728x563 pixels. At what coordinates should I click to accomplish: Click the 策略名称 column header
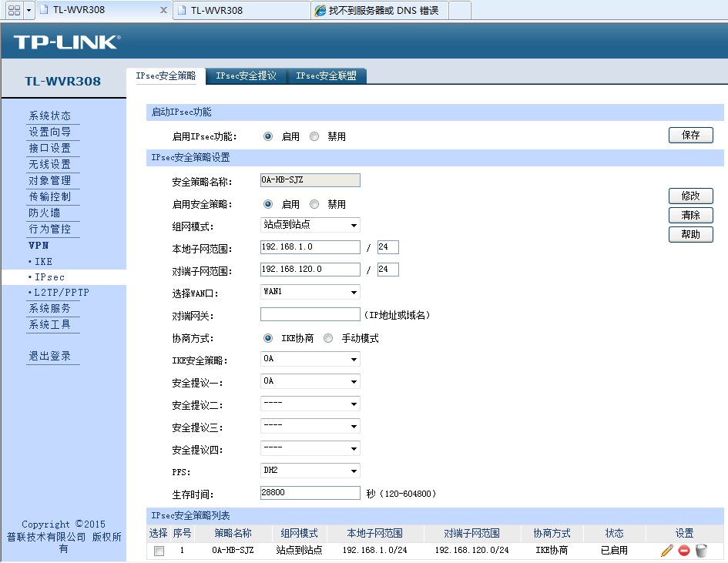click(x=233, y=533)
